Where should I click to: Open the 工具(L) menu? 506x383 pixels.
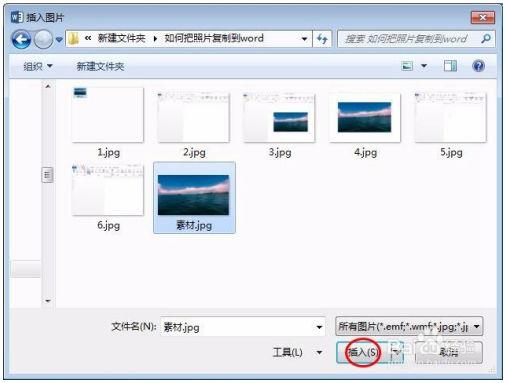297,352
